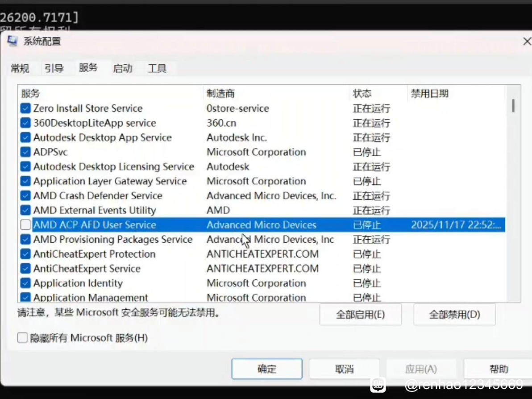Open the 引导 tab
Screen dimensions: 532x399
[54, 69]
